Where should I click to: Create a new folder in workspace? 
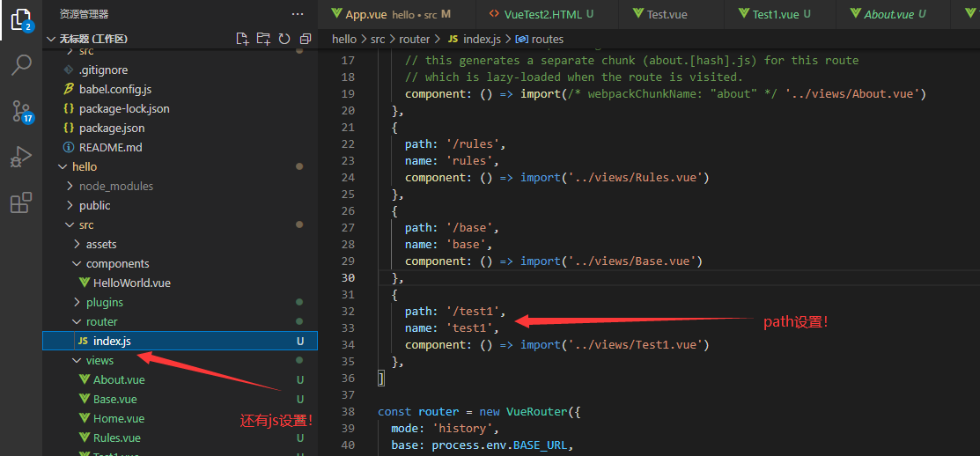click(x=264, y=40)
